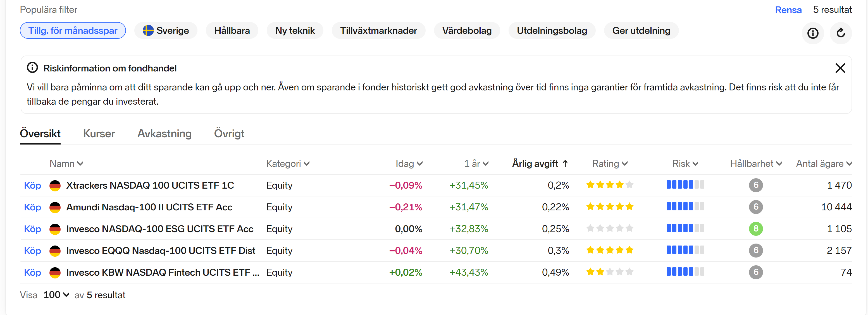Open the Kurser tab
868x315 pixels.
(x=99, y=134)
